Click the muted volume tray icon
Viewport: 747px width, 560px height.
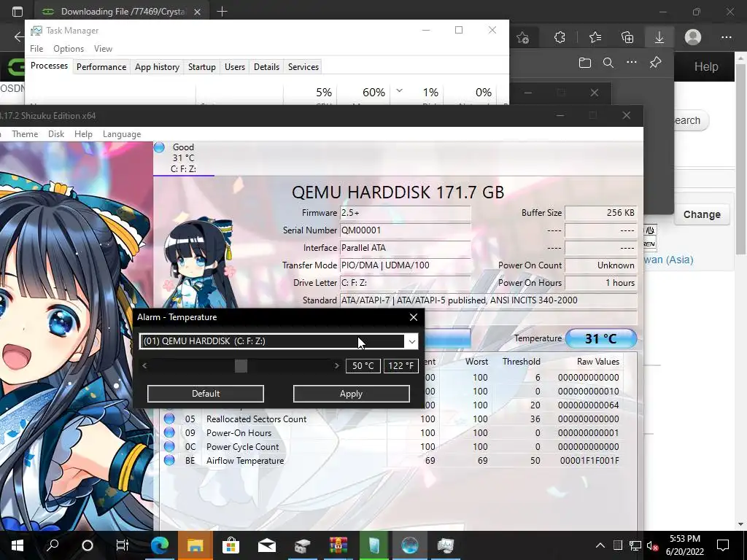click(x=652, y=545)
